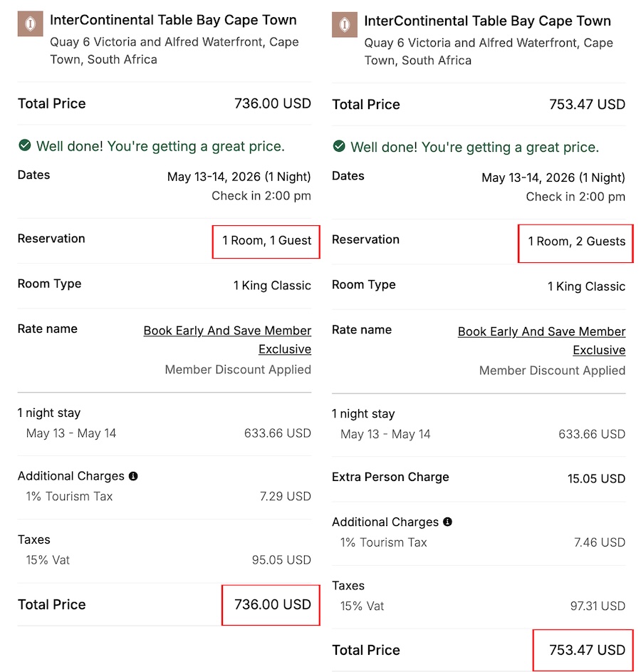The width and height of the screenshot is (641, 672).
Task: Click the green checkmark icon on the right panel
Action: pyautogui.click(x=338, y=147)
